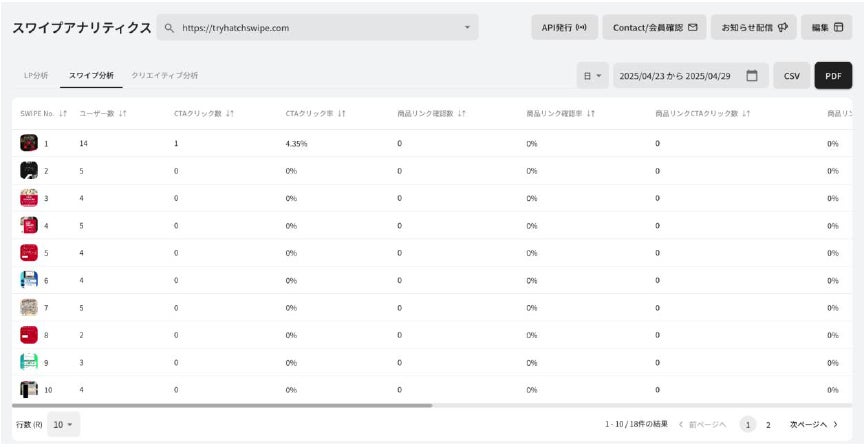Viewport: 867px width, 447px height.
Task: Click the CSV export button
Action: [x=792, y=76]
